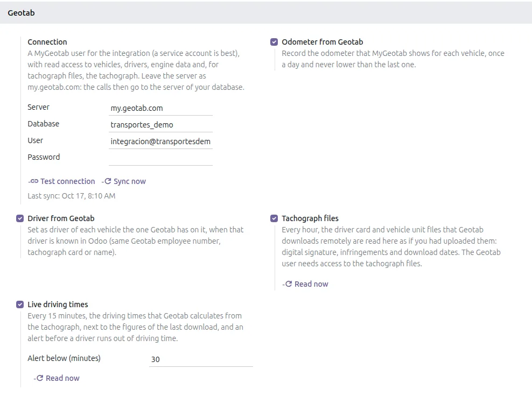
Task: Click the refresh icon beside Sync now
Action: [x=108, y=181]
